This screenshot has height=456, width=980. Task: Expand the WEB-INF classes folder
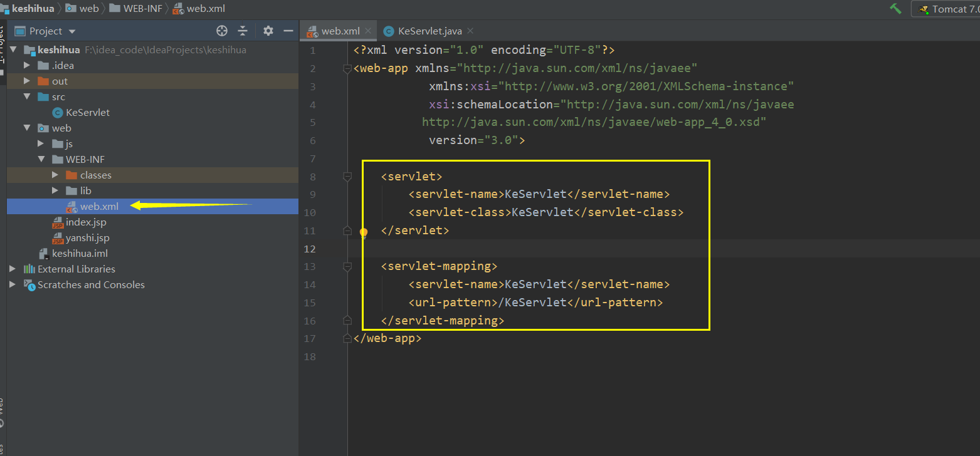55,175
